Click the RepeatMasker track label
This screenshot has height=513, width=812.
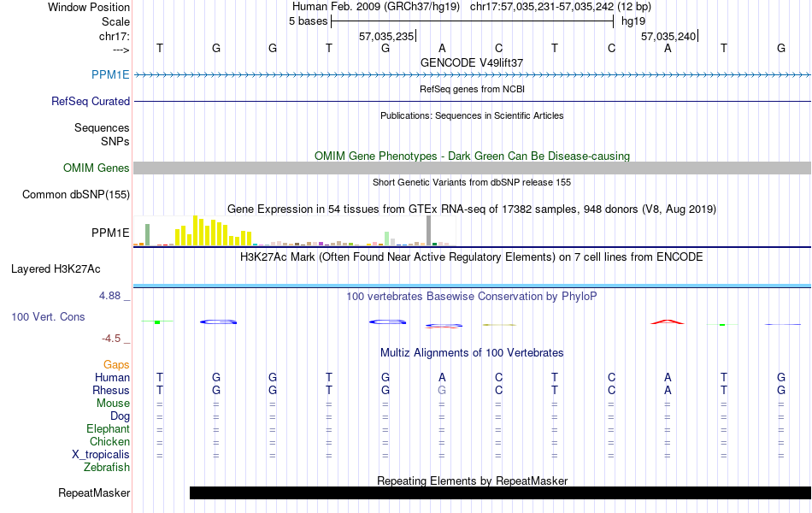tap(94, 492)
